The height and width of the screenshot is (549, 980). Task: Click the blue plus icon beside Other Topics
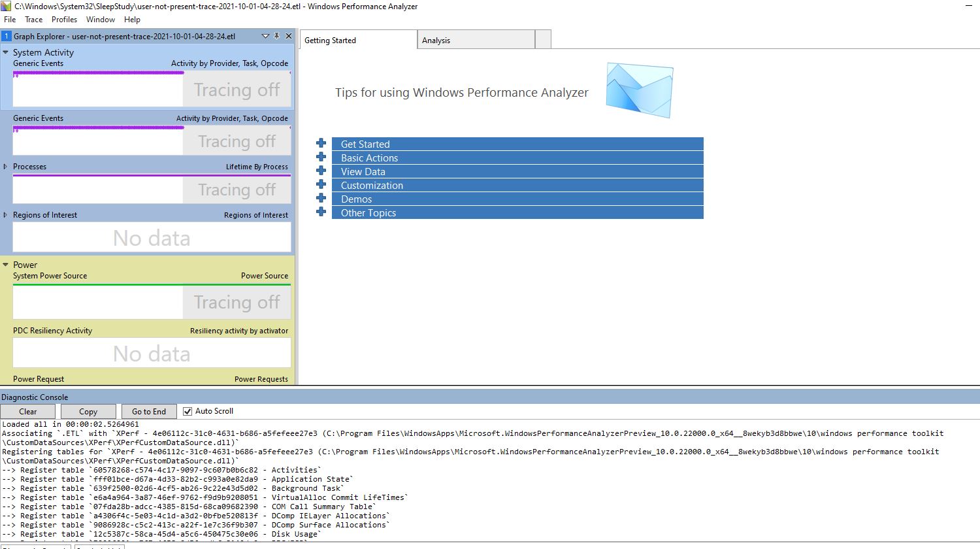(321, 212)
